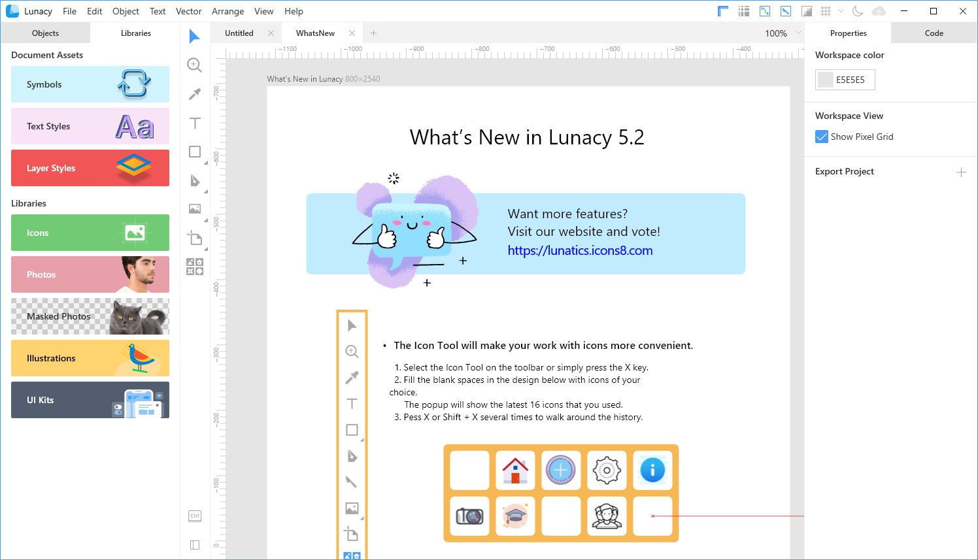This screenshot has height=560, width=978.
Task: Open the Text Styles card
Action: (x=90, y=126)
